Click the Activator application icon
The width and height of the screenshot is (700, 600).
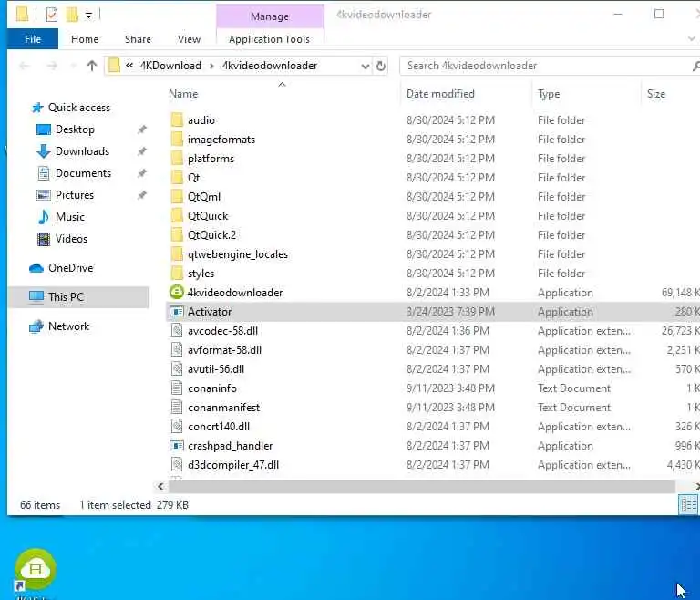pyautogui.click(x=177, y=311)
